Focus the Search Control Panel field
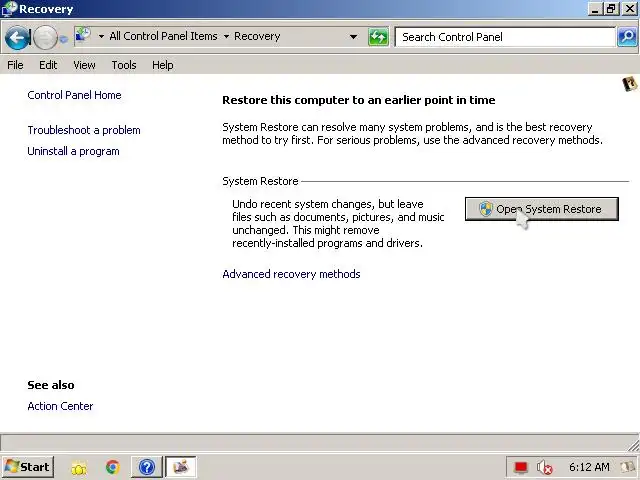640x480 pixels. [505, 37]
